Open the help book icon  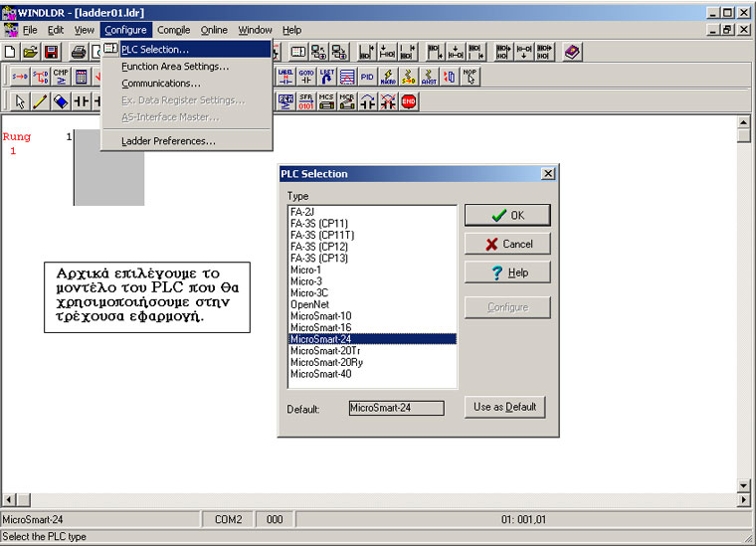point(572,52)
